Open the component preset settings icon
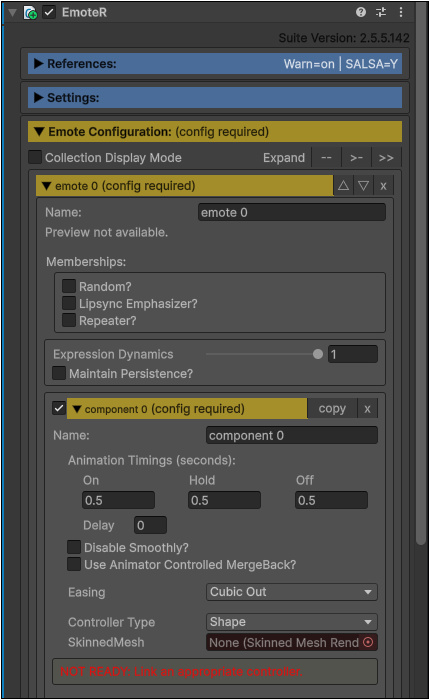Screen dimensions: 430x700 pyautogui.click(x=381, y=12)
